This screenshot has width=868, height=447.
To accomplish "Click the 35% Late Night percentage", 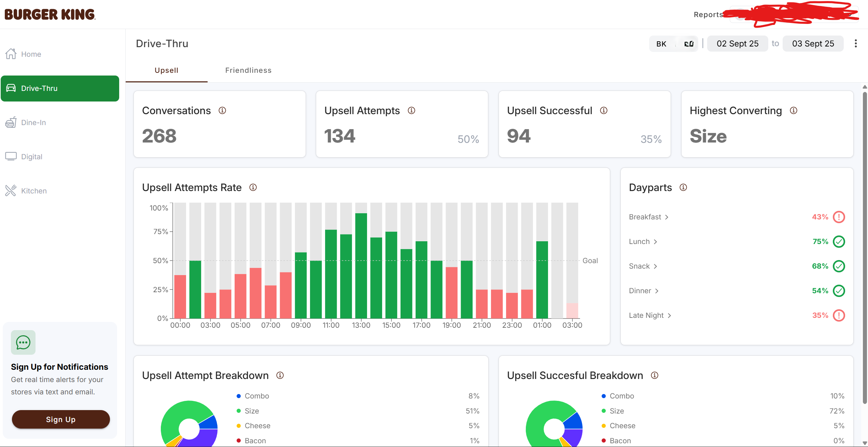I will click(x=820, y=315).
